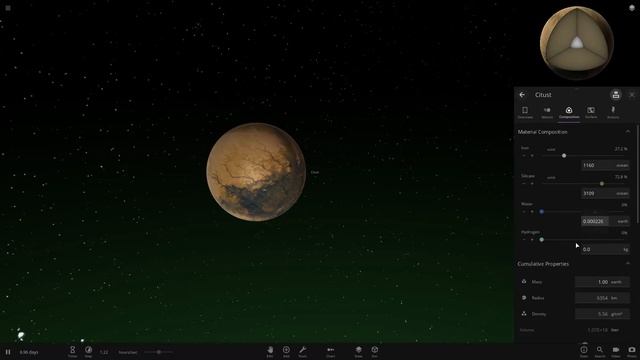Click the planet cutaway preview thumbnail

576,43
